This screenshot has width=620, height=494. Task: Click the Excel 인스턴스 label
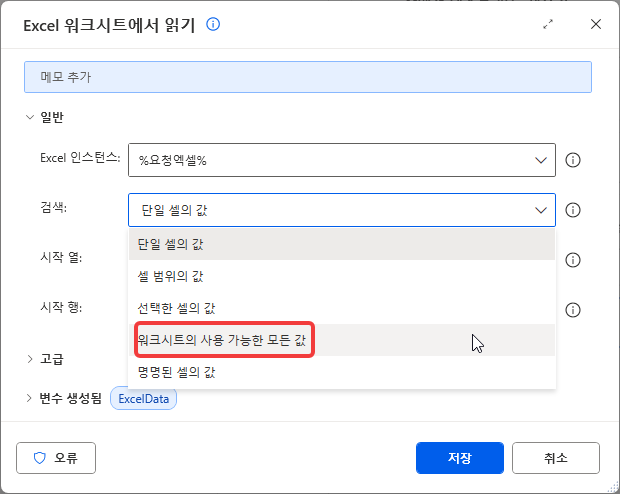click(x=80, y=158)
